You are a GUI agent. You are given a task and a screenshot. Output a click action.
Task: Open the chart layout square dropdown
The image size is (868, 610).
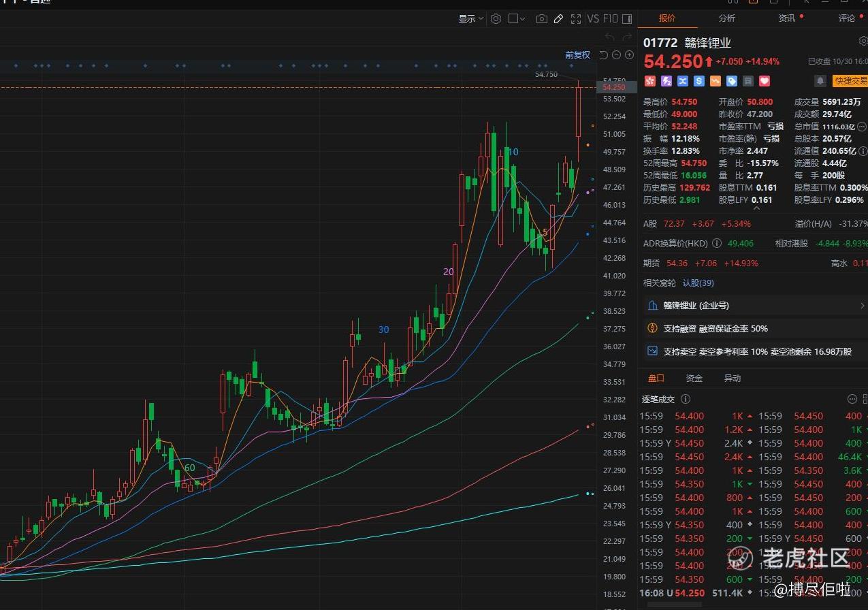click(x=517, y=19)
